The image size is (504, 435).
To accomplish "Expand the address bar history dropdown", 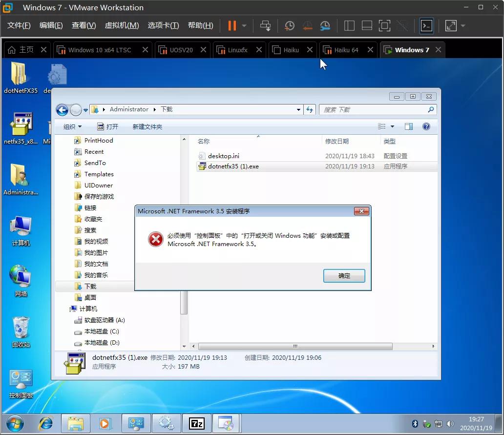I will [x=299, y=109].
